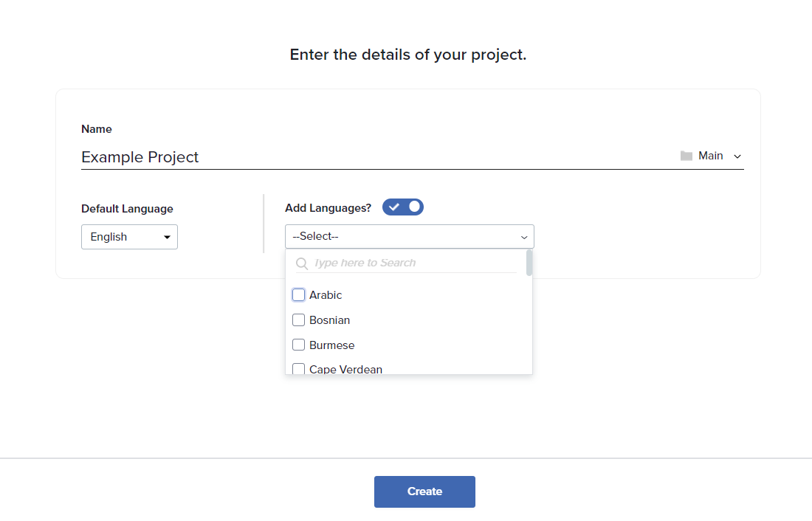Click the project Name input field
812x521 pixels.
pos(369,157)
